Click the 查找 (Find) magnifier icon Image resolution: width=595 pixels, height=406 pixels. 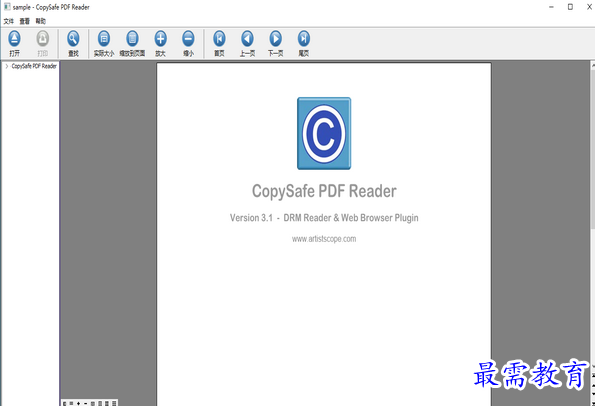(x=73, y=39)
